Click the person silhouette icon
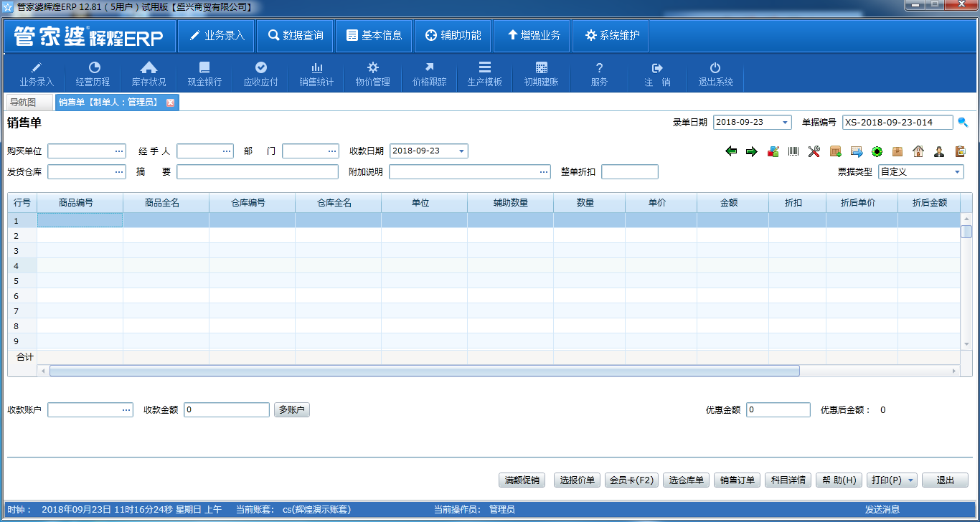 939,151
